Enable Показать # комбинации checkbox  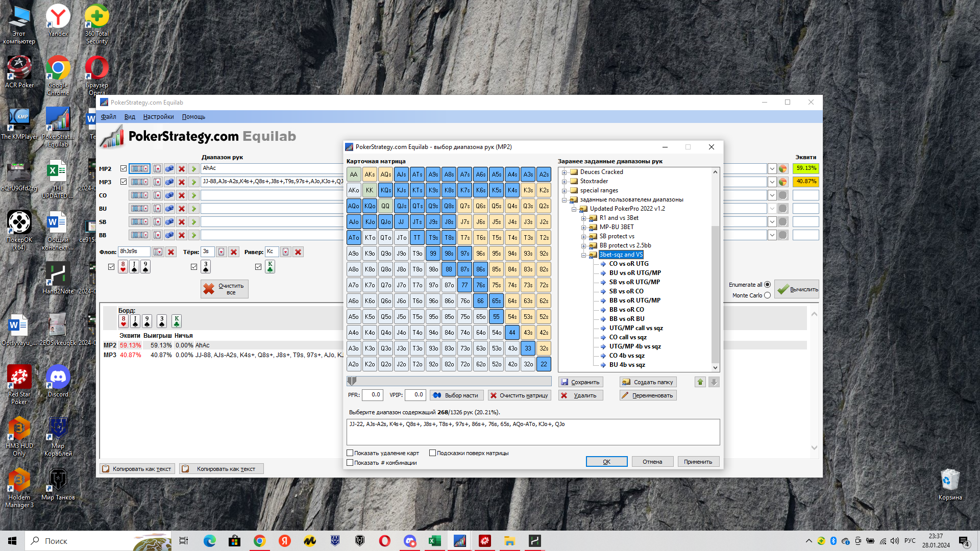pyautogui.click(x=350, y=463)
